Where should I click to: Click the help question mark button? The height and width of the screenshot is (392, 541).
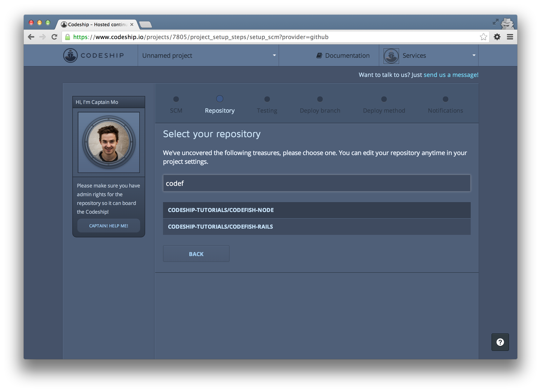(500, 342)
